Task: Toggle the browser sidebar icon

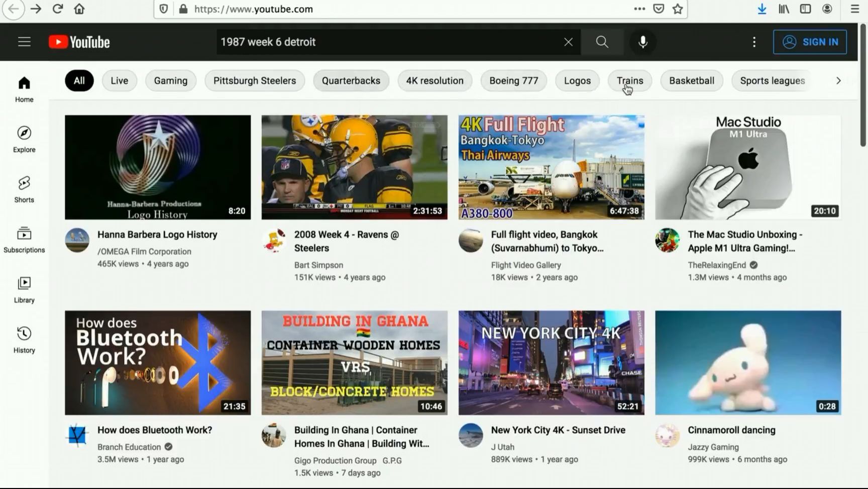Action: click(805, 9)
